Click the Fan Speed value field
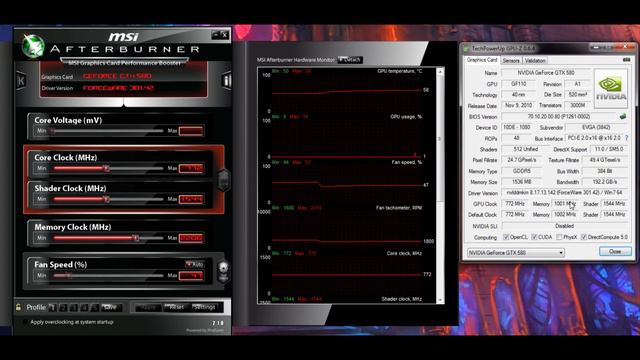The width and height of the screenshot is (640, 360). tap(191, 276)
